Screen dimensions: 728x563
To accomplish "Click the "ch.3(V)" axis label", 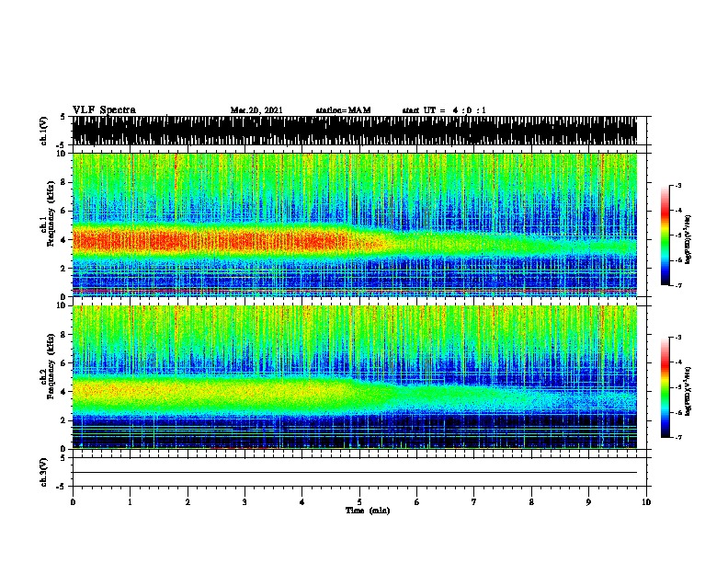I will coord(44,472).
